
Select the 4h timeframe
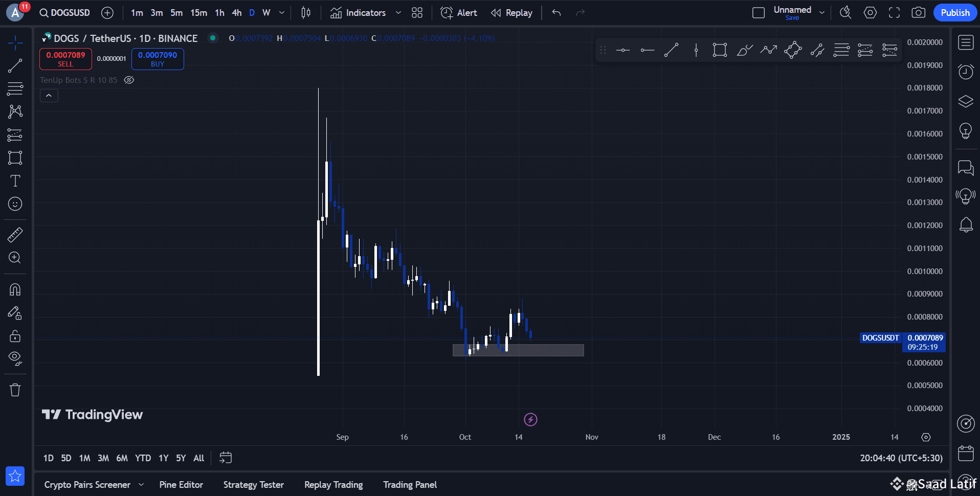click(236, 13)
